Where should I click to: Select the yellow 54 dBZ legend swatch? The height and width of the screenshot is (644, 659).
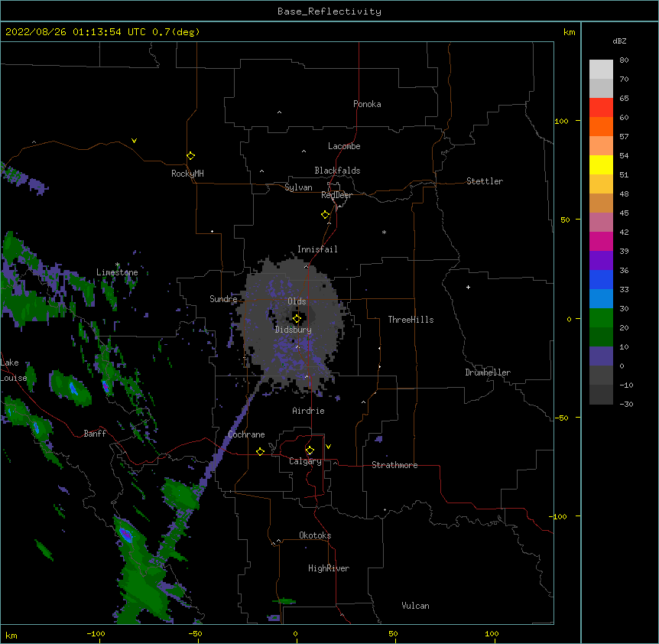(601, 164)
